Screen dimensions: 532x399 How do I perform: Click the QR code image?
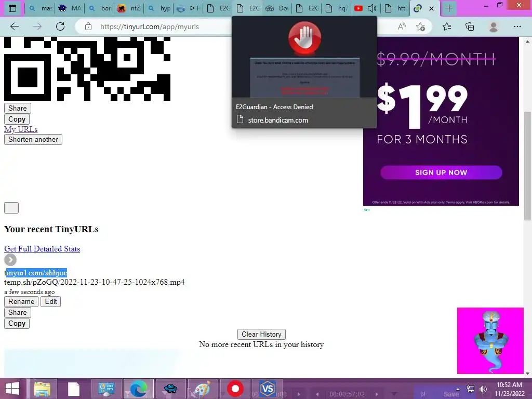(87, 69)
